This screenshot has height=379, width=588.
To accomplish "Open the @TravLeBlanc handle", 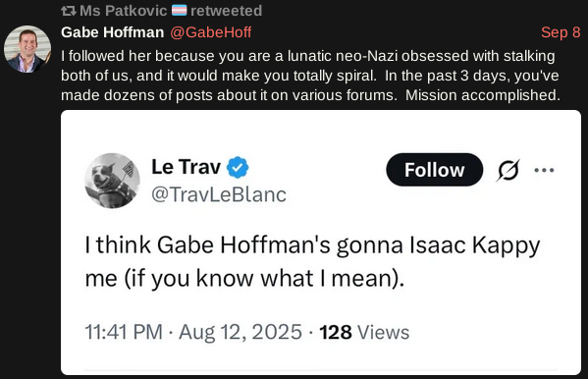I will (x=219, y=194).
